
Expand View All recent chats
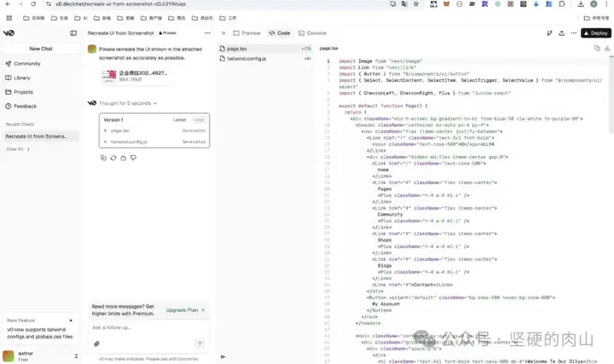18,149
